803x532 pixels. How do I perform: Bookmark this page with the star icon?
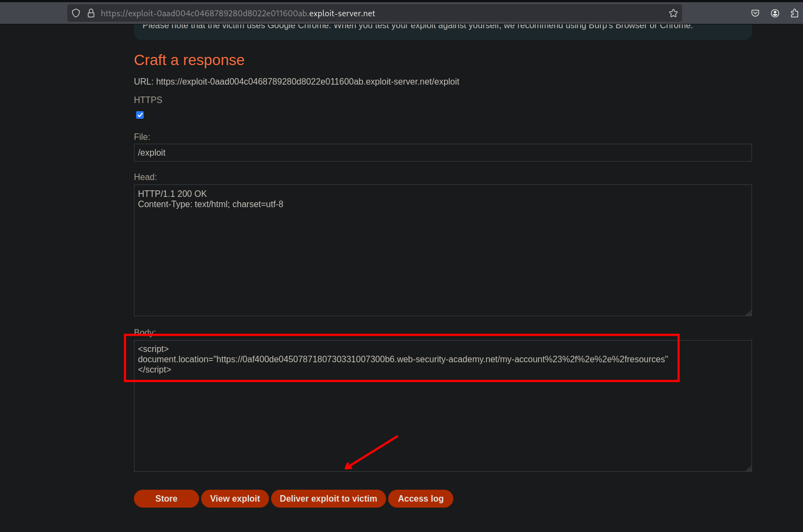[x=673, y=13]
